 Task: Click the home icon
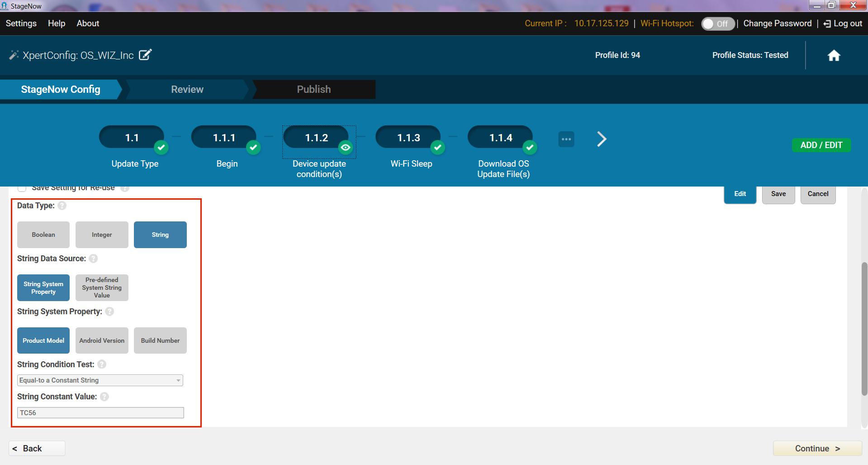point(834,56)
